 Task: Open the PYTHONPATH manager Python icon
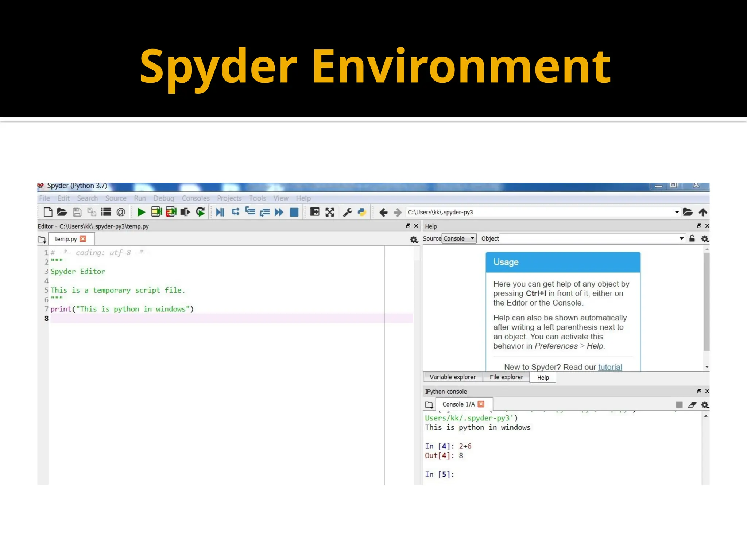pos(362,212)
